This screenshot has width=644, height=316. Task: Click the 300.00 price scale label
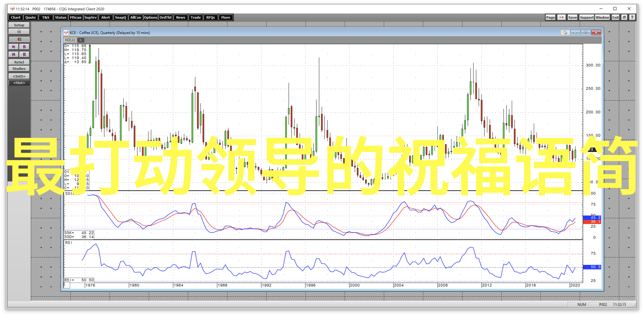(593, 65)
